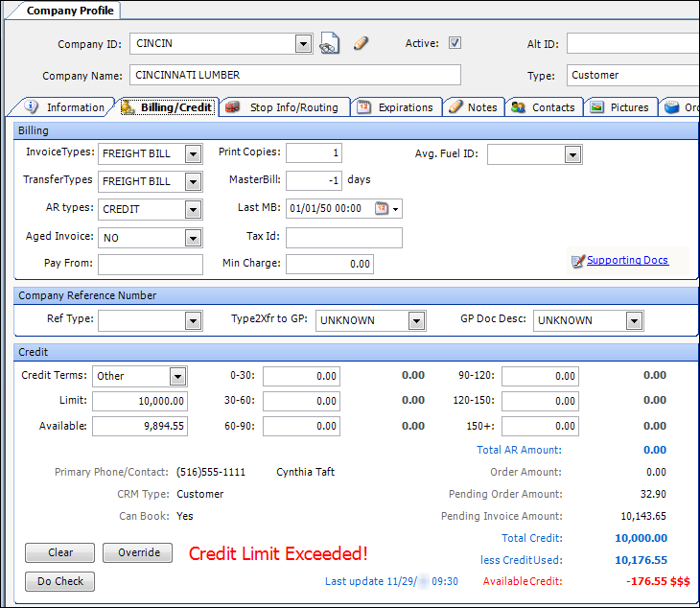
Task: Open the Credit Terms dropdown
Action: pos(177,376)
